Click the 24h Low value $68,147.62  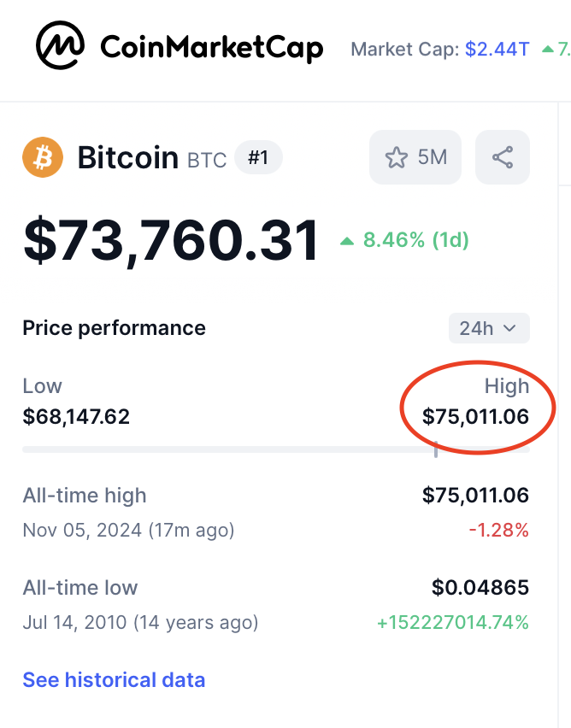tap(76, 416)
